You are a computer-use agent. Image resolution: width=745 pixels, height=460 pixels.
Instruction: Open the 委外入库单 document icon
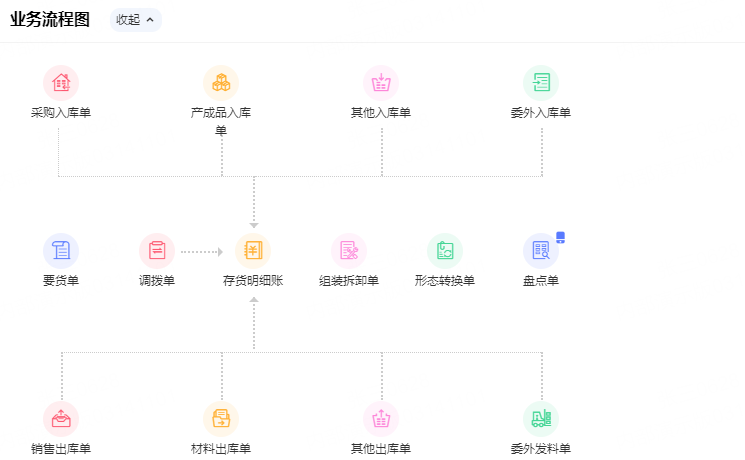(541, 83)
